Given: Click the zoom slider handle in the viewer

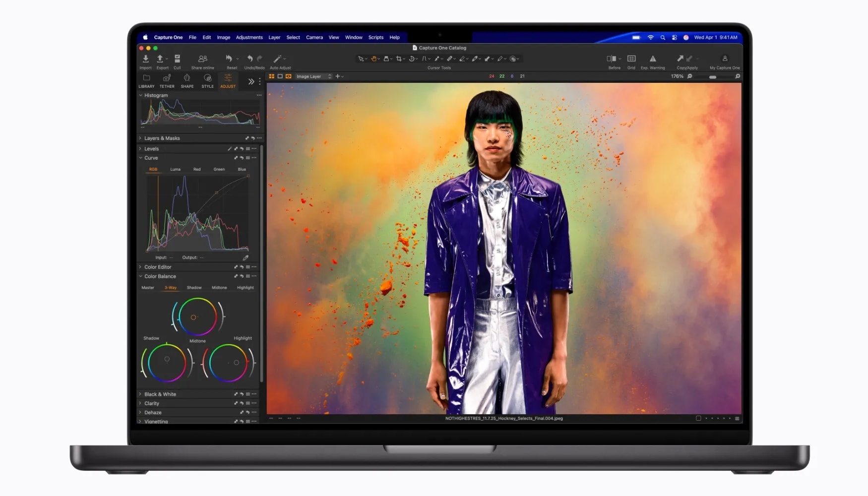Looking at the screenshot, I should pos(713,77).
